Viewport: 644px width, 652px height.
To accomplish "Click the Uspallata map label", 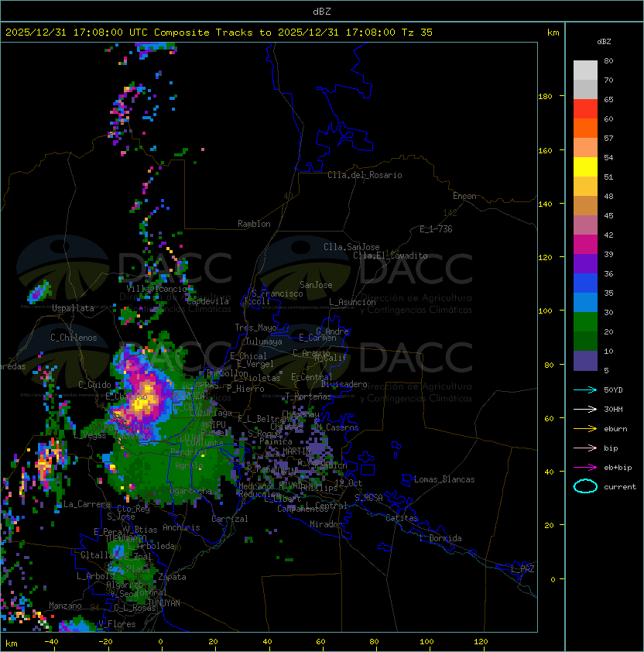I will click(x=73, y=308).
